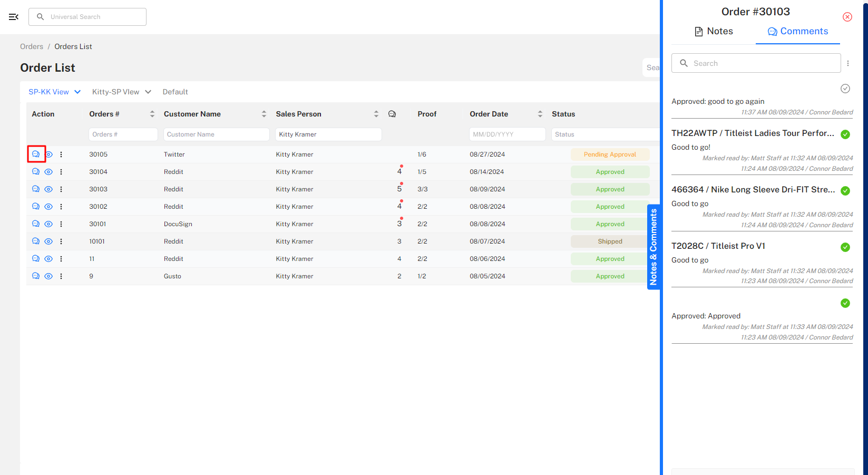Open comments for order 11

[x=36, y=259]
